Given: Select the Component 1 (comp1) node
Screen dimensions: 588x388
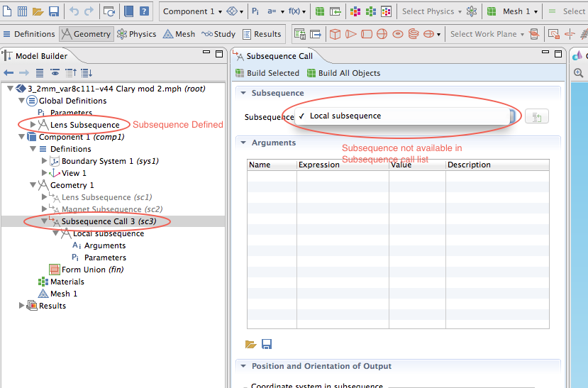Looking at the screenshot, I should click(82, 137).
